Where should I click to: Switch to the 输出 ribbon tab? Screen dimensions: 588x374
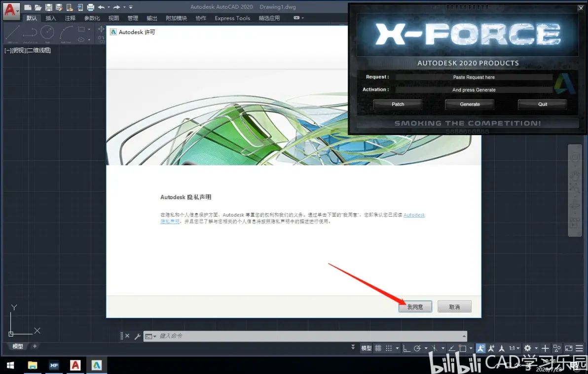pos(152,18)
